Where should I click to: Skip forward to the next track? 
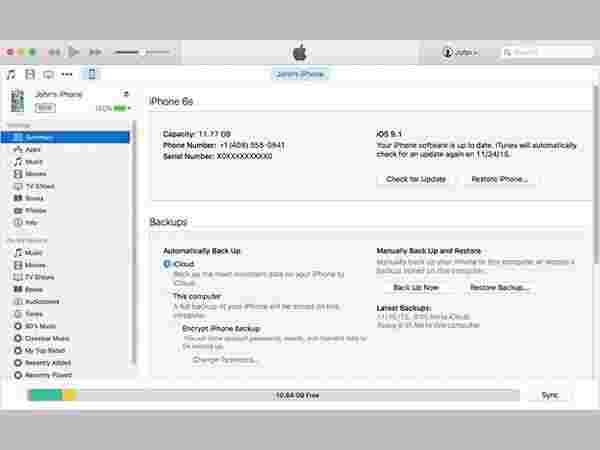[95, 52]
